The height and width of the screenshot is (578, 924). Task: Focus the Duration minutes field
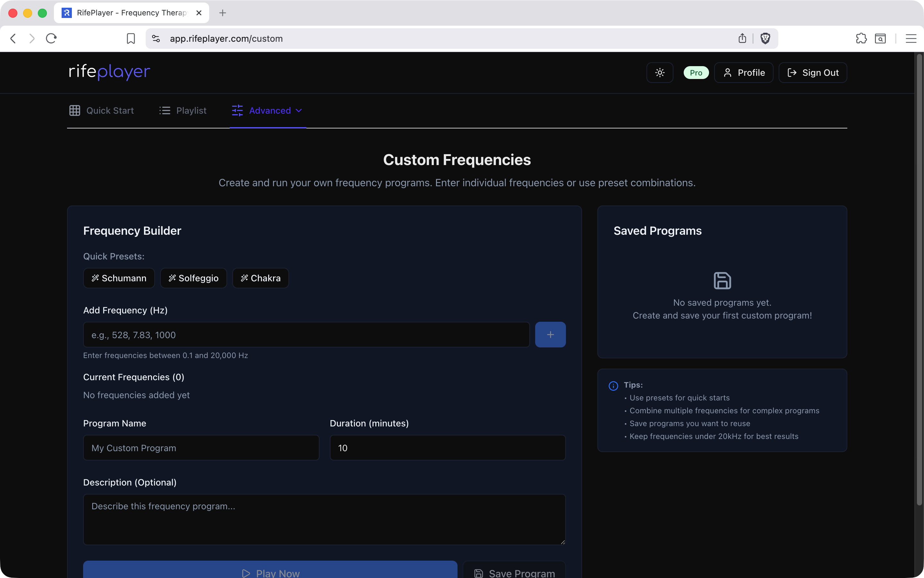(x=448, y=448)
